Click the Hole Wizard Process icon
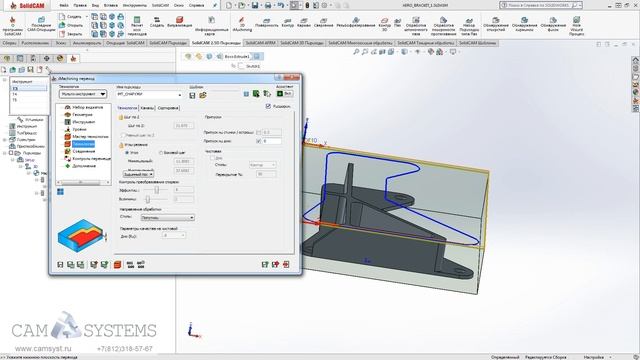Image resolution: width=640 pixels, height=360 pixels. pyautogui.click(x=576, y=26)
